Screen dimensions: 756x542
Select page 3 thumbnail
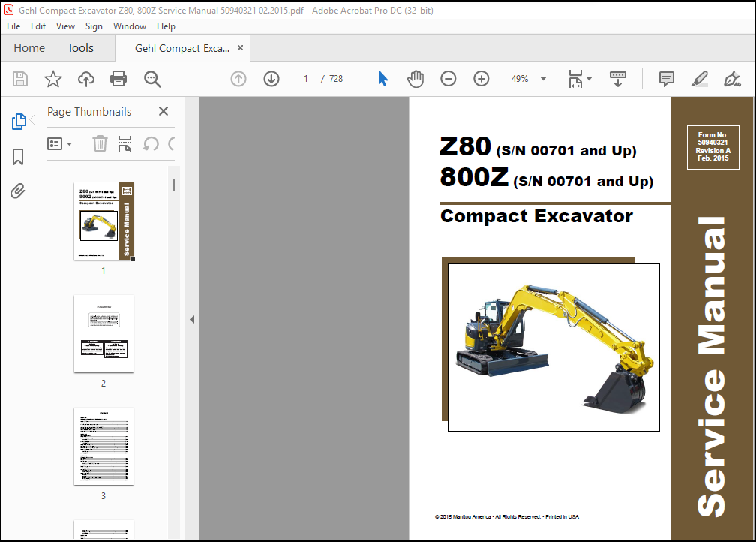(103, 446)
